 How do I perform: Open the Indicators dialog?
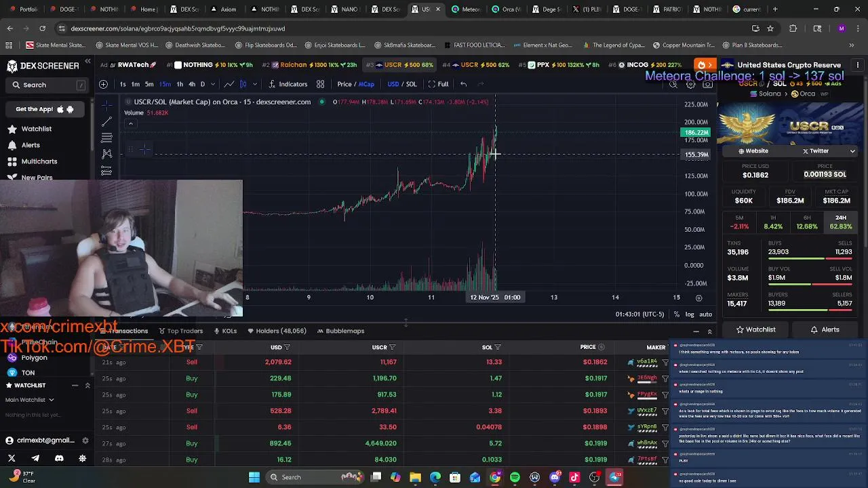click(288, 84)
